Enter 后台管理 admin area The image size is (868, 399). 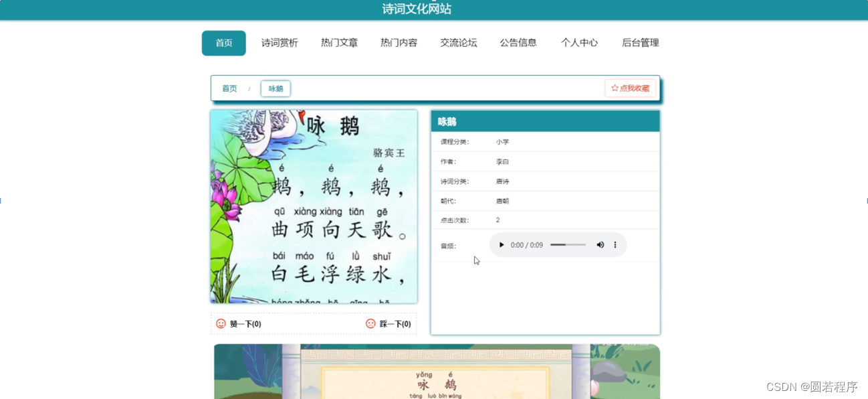tap(639, 42)
